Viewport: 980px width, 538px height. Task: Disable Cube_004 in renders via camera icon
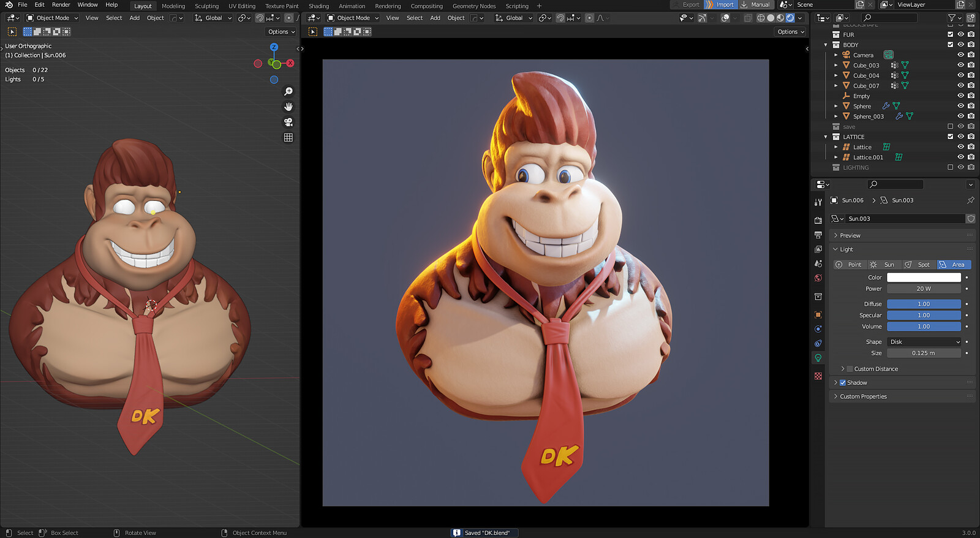971,75
